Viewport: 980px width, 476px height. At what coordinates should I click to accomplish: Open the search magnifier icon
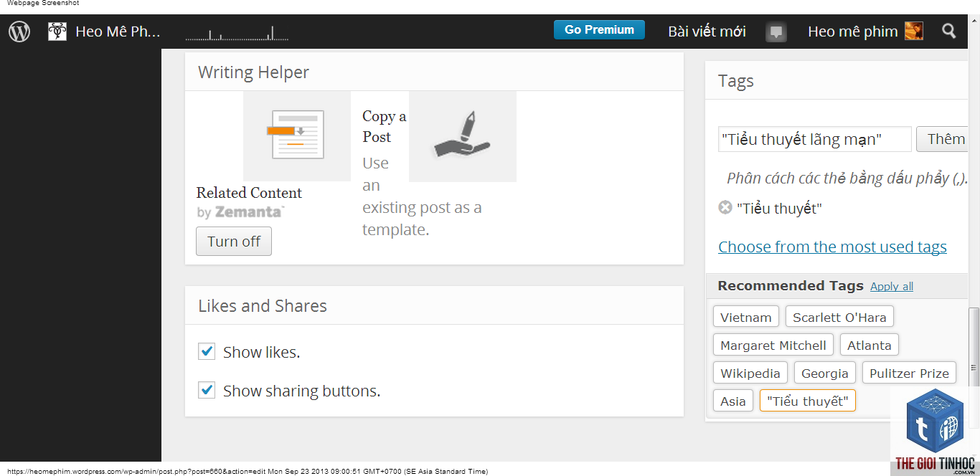[x=949, y=31]
